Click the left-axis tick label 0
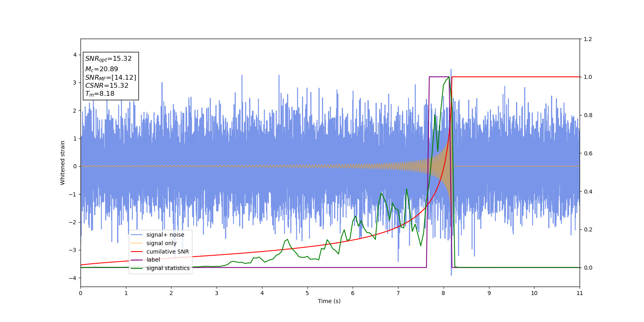 click(75, 166)
